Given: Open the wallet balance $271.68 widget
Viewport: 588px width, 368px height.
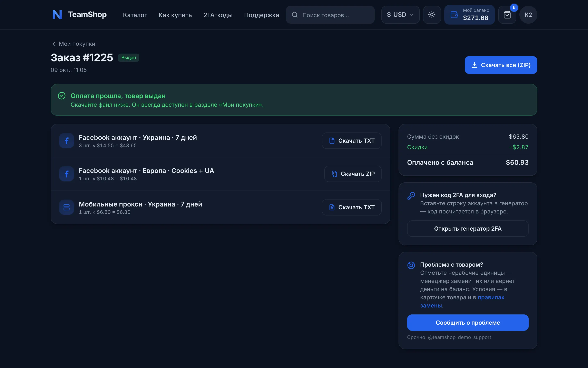Looking at the screenshot, I should coord(469,15).
